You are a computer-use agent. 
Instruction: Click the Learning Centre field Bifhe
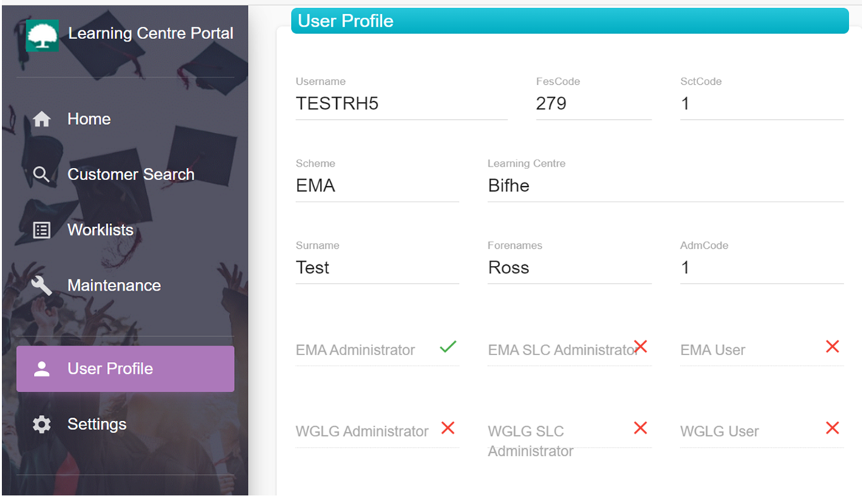coord(666,185)
